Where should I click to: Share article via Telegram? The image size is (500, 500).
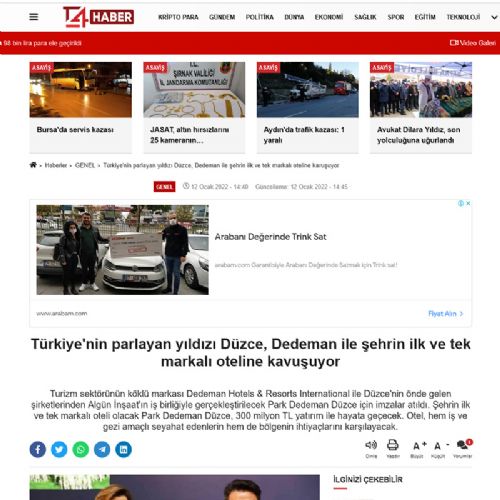point(102,449)
